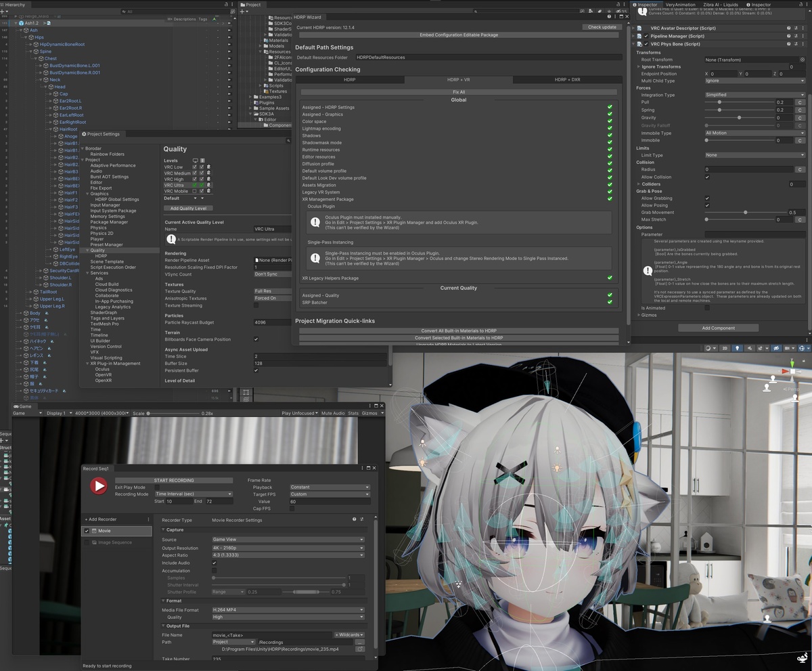Click START RECORDING button

[x=175, y=480]
